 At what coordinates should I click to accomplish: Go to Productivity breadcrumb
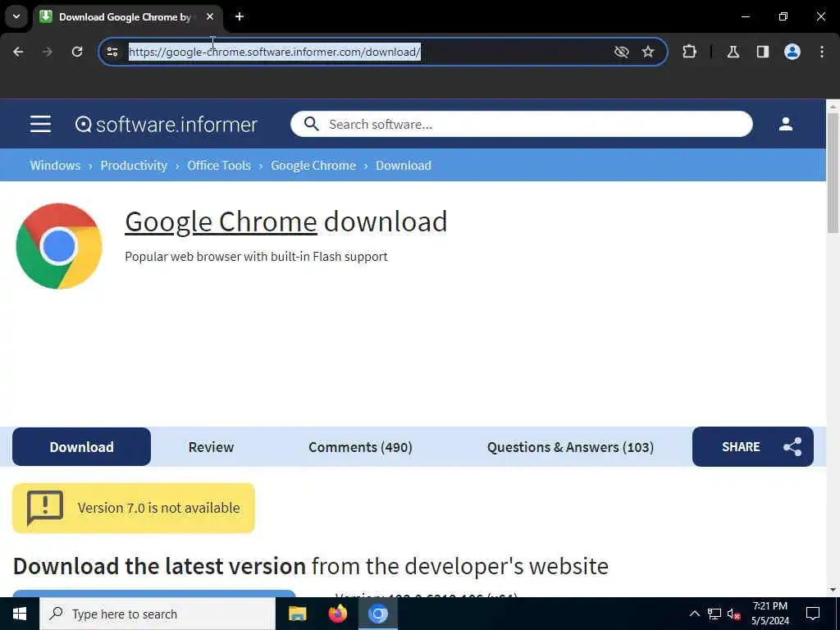(134, 165)
